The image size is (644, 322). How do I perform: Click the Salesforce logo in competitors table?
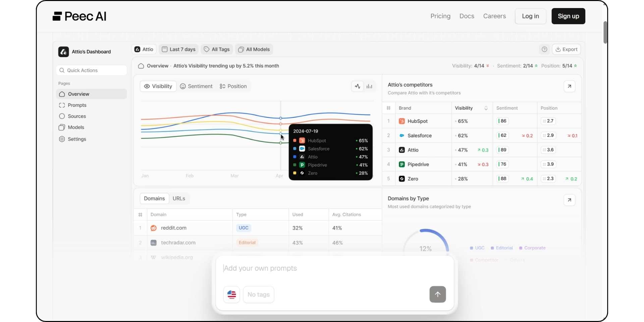click(x=401, y=136)
